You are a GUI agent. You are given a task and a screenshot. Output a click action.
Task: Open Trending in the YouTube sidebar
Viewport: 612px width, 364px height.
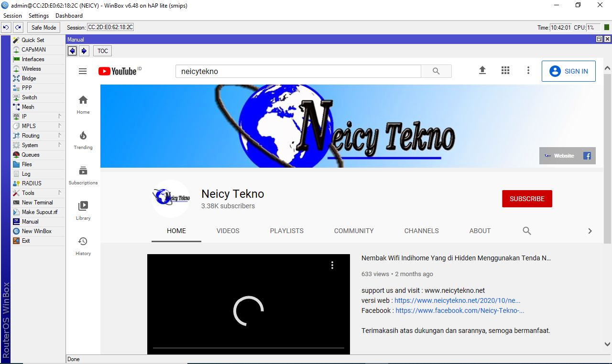[x=83, y=140]
